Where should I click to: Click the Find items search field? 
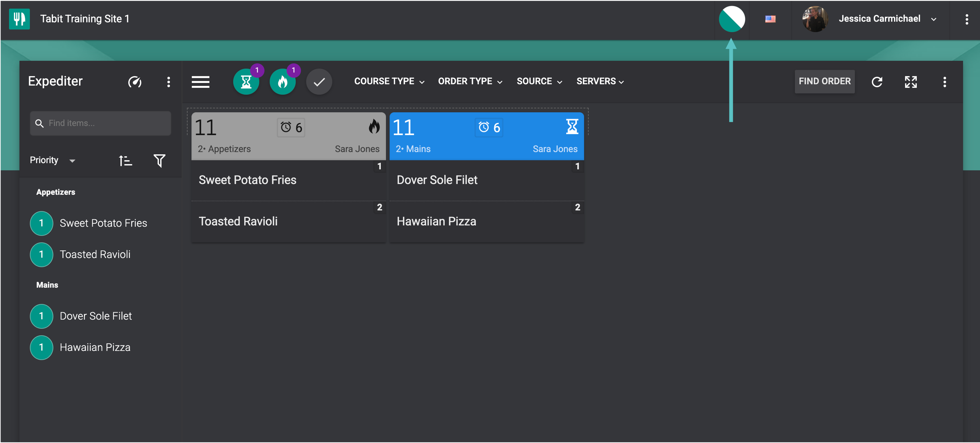(101, 123)
